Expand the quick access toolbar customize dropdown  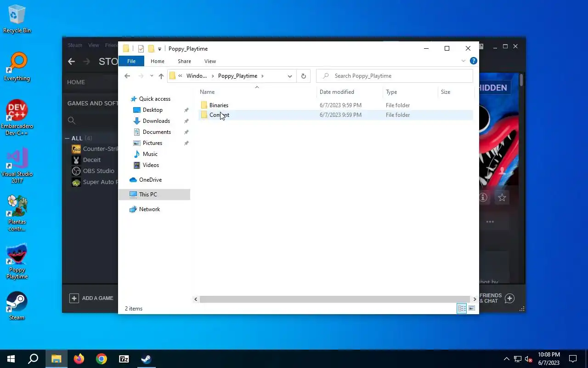tap(159, 49)
